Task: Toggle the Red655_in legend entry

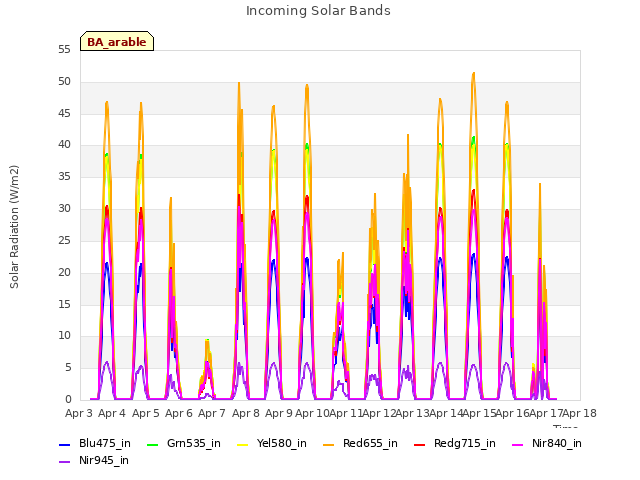Action: click(360, 443)
